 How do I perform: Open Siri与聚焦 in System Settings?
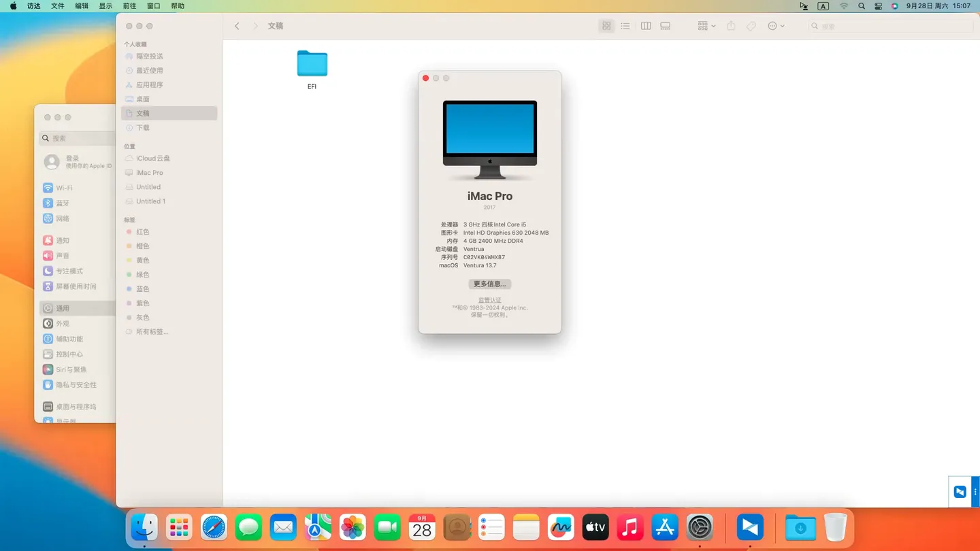click(x=78, y=369)
